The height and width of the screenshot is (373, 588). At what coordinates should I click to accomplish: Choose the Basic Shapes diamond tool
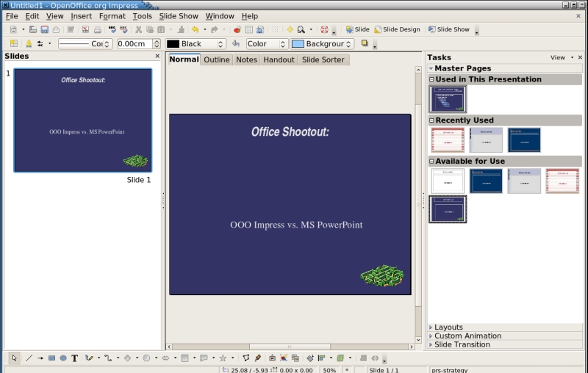(127, 358)
